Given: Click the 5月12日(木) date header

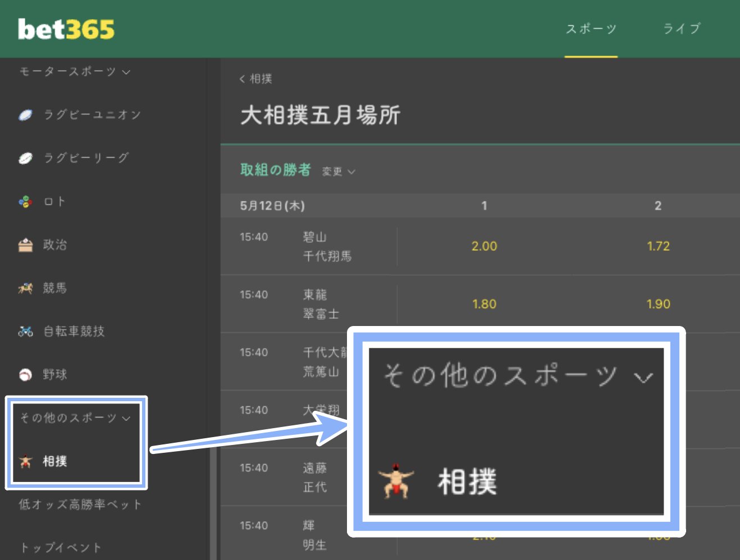Looking at the screenshot, I should (x=272, y=206).
